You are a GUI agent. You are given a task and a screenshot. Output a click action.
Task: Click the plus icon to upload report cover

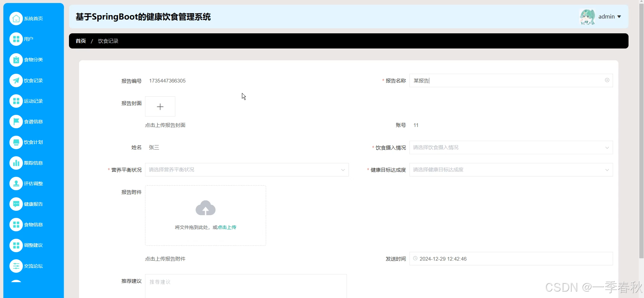tap(160, 106)
